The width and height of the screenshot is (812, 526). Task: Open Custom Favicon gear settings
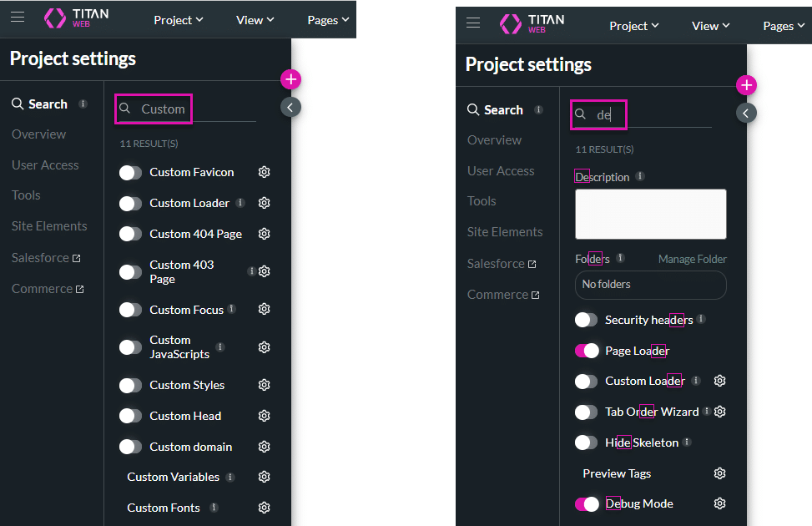[265, 172]
